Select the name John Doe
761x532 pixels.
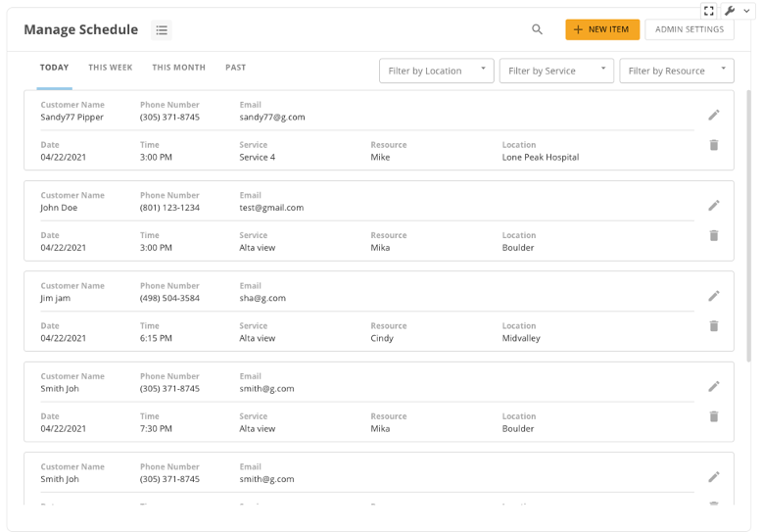[59, 208]
